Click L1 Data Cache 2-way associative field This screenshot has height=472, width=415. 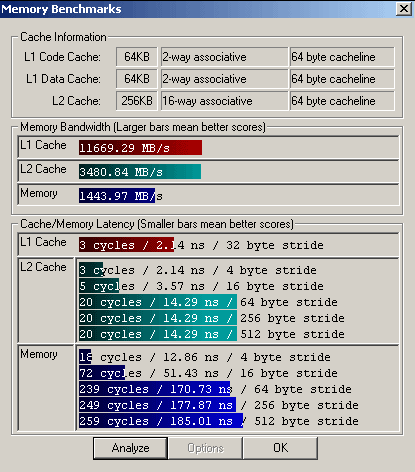(x=224, y=79)
